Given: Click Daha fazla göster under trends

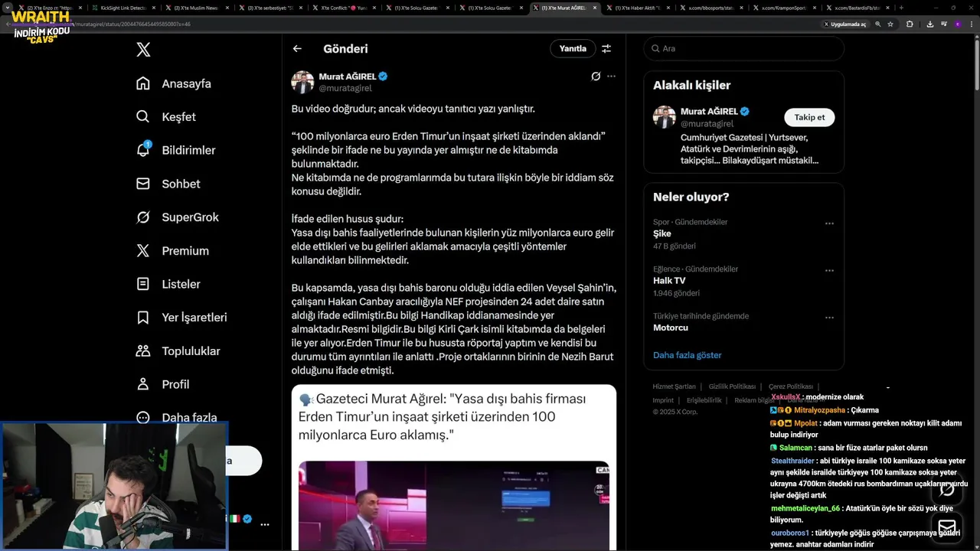Looking at the screenshot, I should 687,355.
